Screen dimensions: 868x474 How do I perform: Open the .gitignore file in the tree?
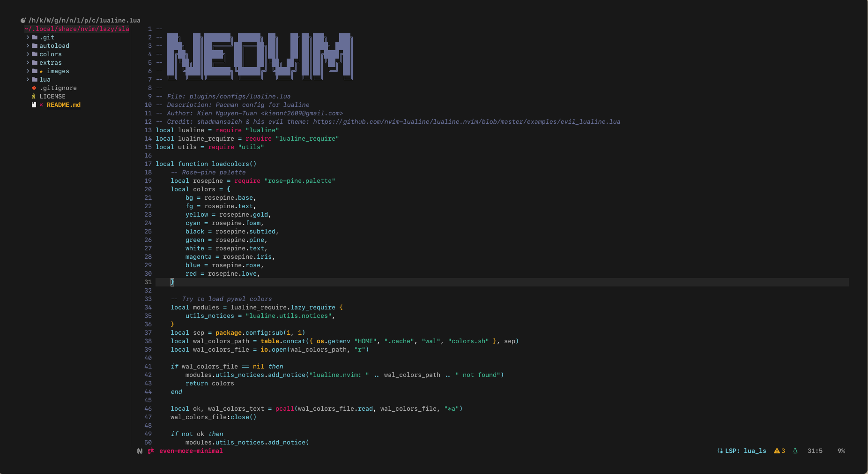[58, 88]
